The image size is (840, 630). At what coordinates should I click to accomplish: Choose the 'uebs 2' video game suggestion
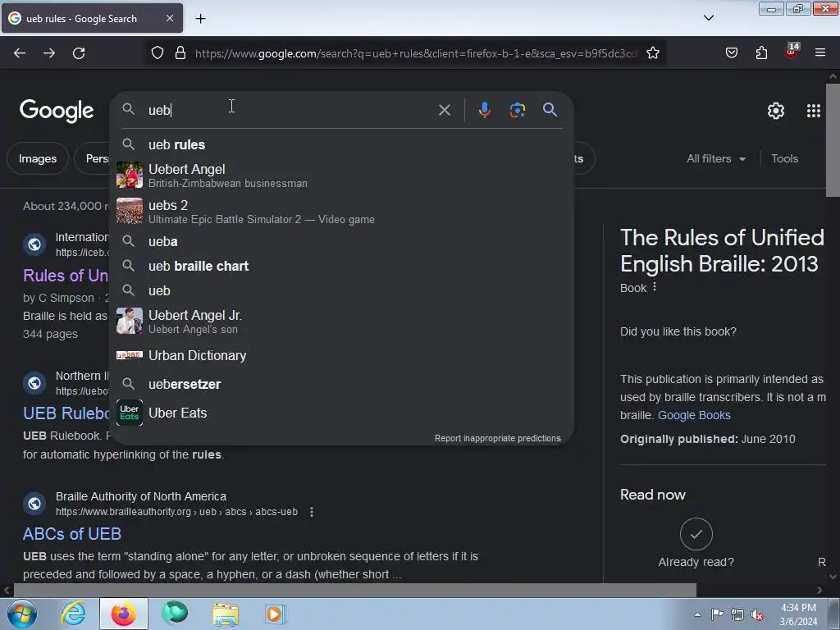pyautogui.click(x=341, y=212)
